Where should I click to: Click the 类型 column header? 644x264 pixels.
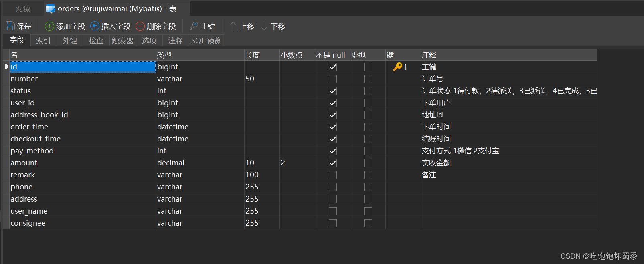[x=200, y=55]
